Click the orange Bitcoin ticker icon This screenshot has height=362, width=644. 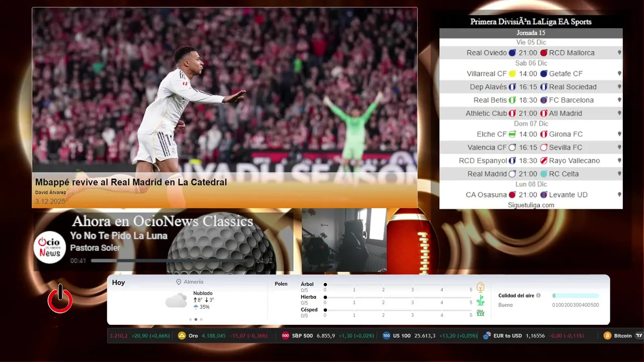click(607, 336)
